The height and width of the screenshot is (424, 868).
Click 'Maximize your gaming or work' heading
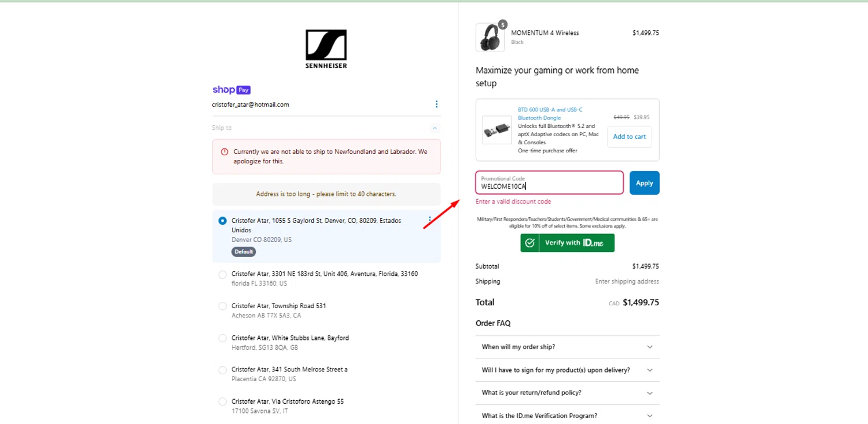(557, 76)
